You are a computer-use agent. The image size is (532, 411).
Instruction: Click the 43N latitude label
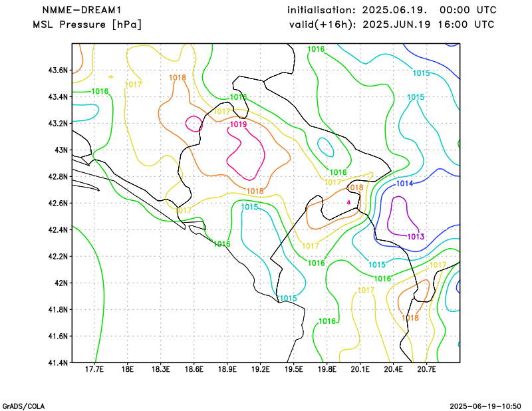tap(61, 150)
